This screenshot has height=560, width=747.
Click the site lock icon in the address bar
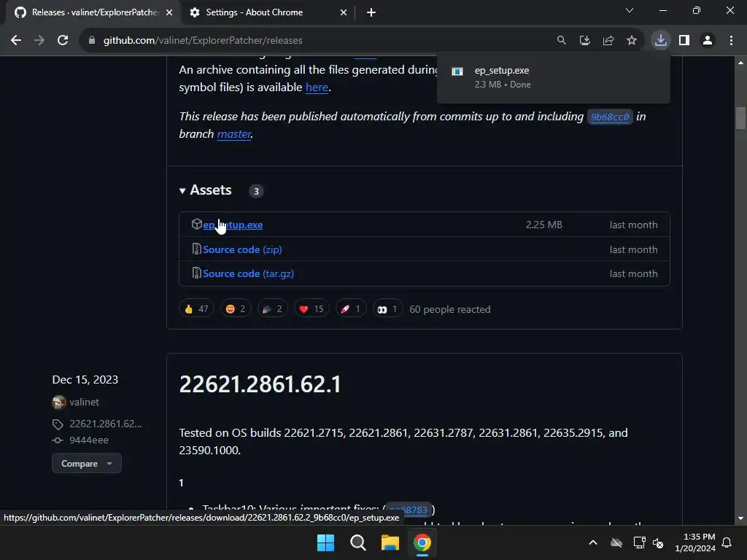tap(91, 41)
